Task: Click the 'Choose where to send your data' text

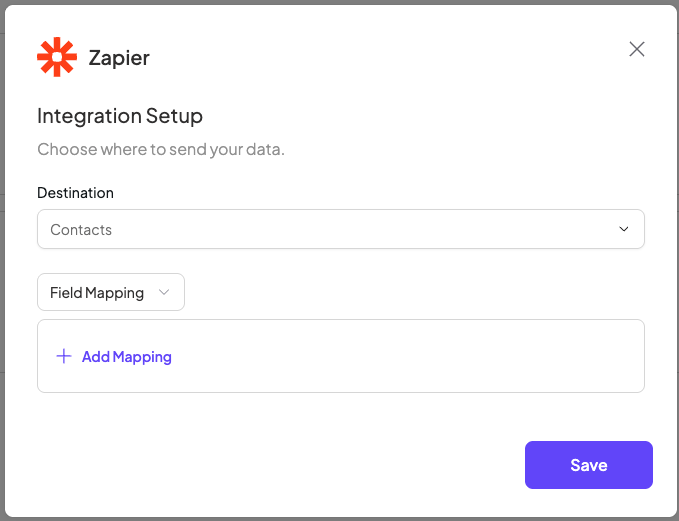Action: [161, 150]
